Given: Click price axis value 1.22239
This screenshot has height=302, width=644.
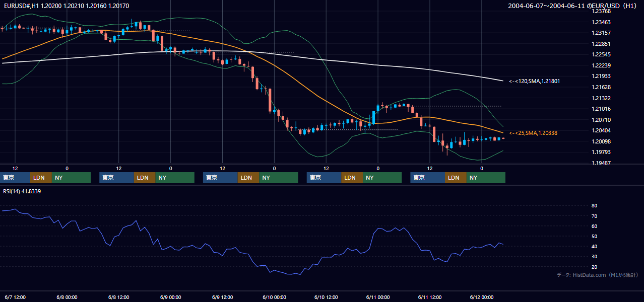Looking at the screenshot, I should point(601,65).
